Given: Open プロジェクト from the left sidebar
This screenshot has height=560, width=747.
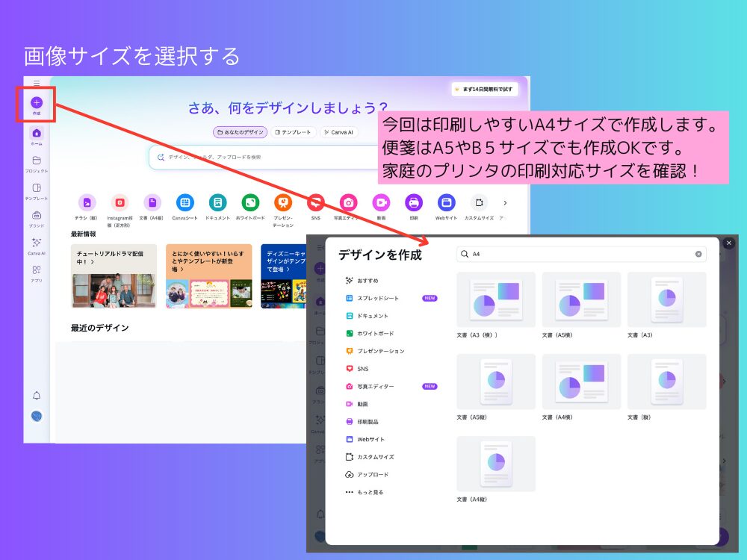Looking at the screenshot, I should coord(36,160).
